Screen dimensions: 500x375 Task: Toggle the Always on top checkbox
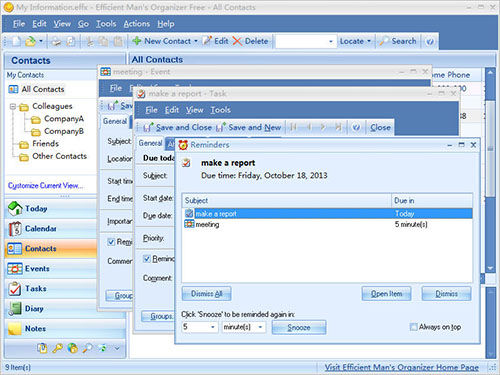413,327
